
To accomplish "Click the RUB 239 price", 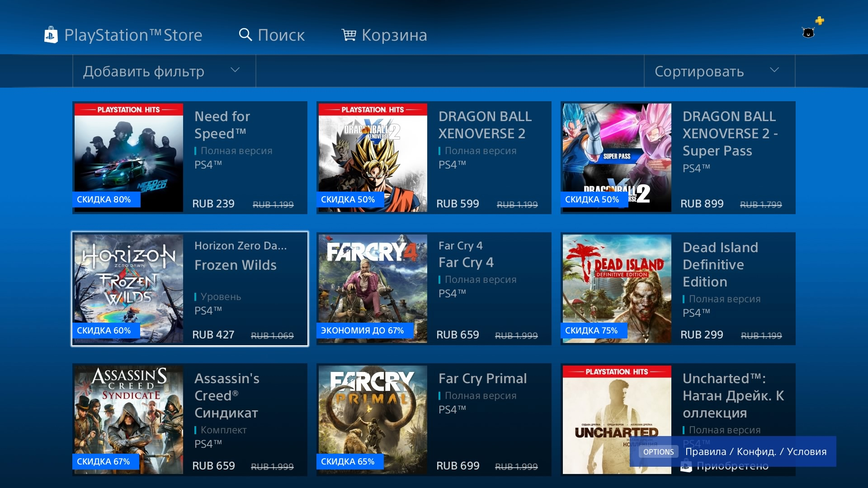I will pos(213,204).
